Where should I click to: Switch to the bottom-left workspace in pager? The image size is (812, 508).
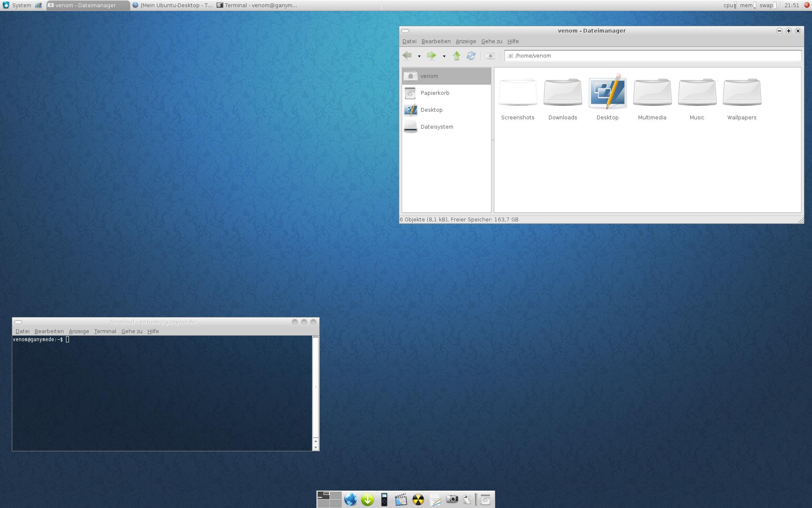[324, 503]
